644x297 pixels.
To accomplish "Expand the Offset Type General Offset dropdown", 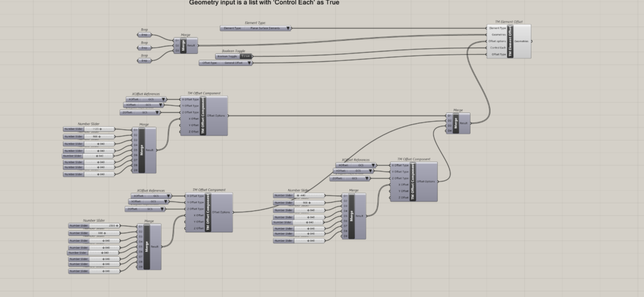I will coord(248,63).
